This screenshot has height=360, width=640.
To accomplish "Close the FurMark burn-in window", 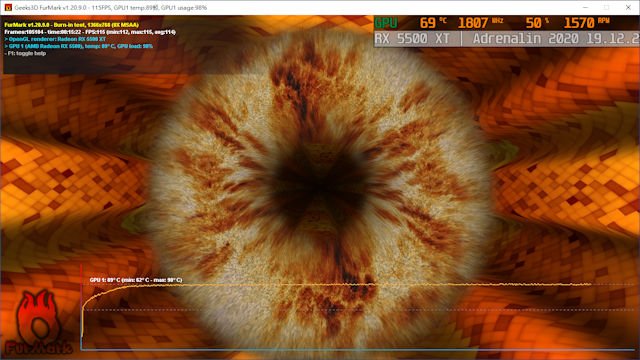I will pos(628,7).
